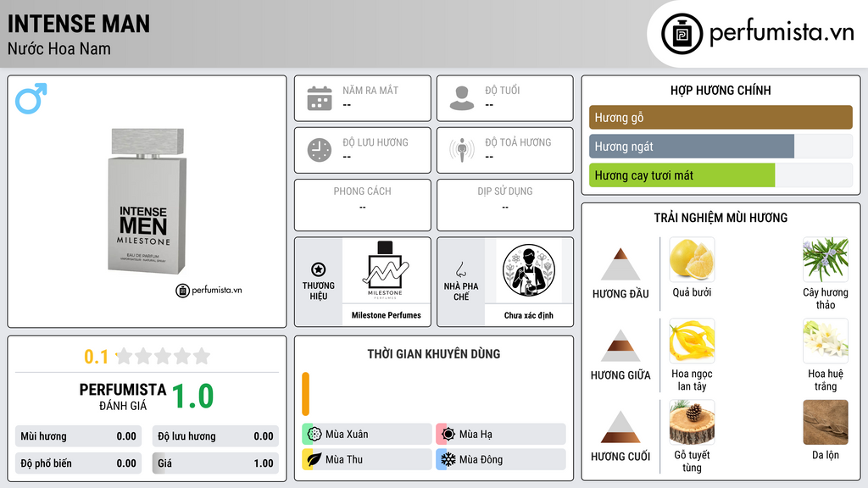Click the THỜI GIAN KHUYÊN DÙNG heading
The height and width of the screenshot is (488, 868).
433,353
